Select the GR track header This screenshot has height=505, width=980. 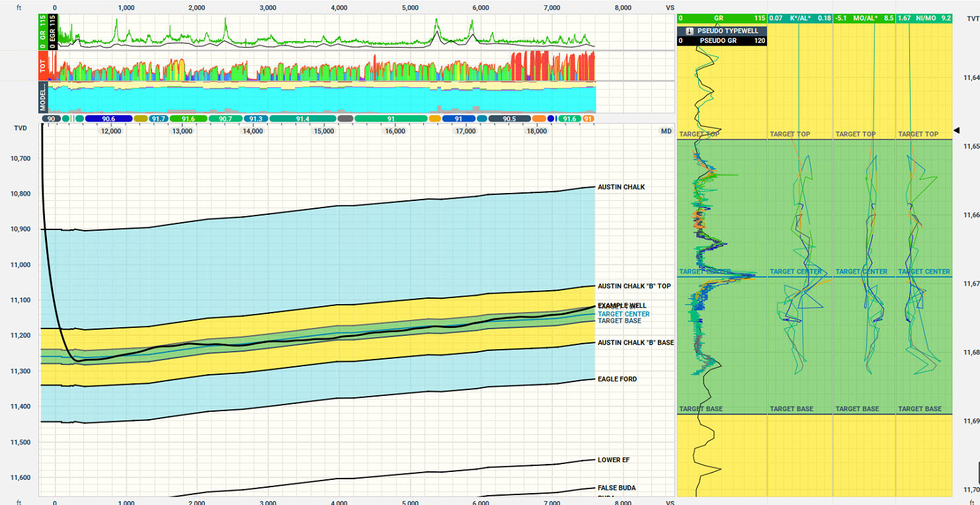click(x=721, y=19)
